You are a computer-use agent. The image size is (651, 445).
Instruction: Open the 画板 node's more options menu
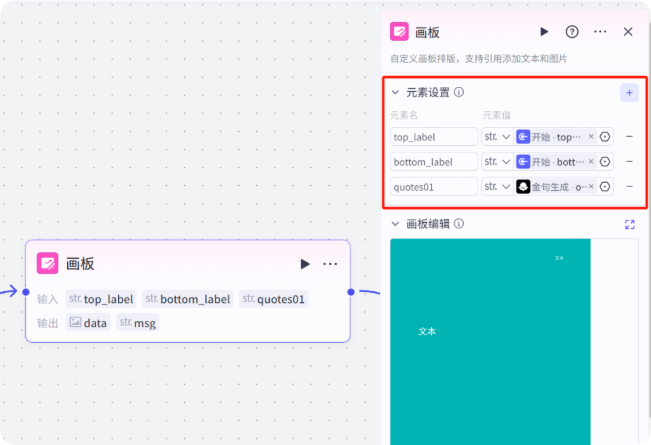point(330,264)
